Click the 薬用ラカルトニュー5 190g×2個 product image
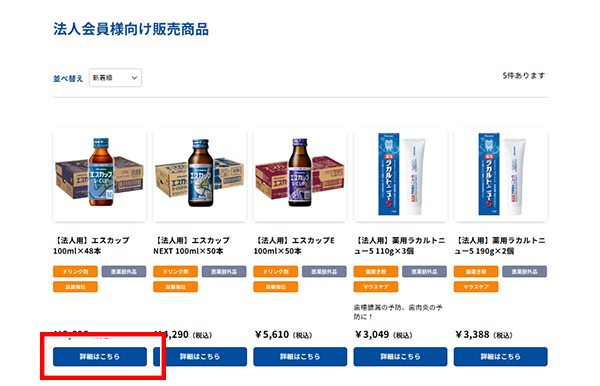Screen dimensions: 600x386 (x=501, y=175)
